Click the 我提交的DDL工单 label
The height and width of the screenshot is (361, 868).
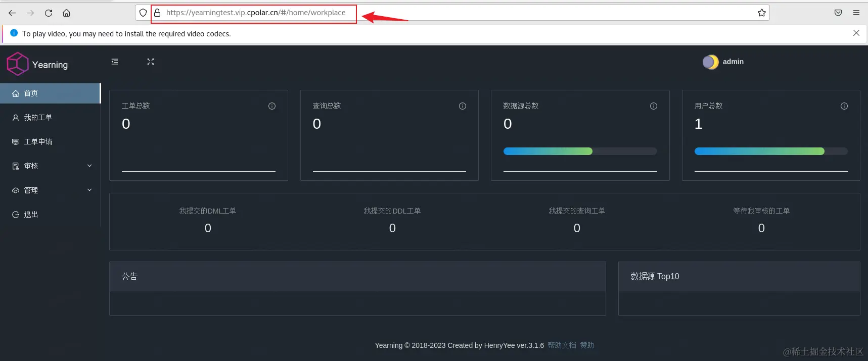pyautogui.click(x=392, y=211)
